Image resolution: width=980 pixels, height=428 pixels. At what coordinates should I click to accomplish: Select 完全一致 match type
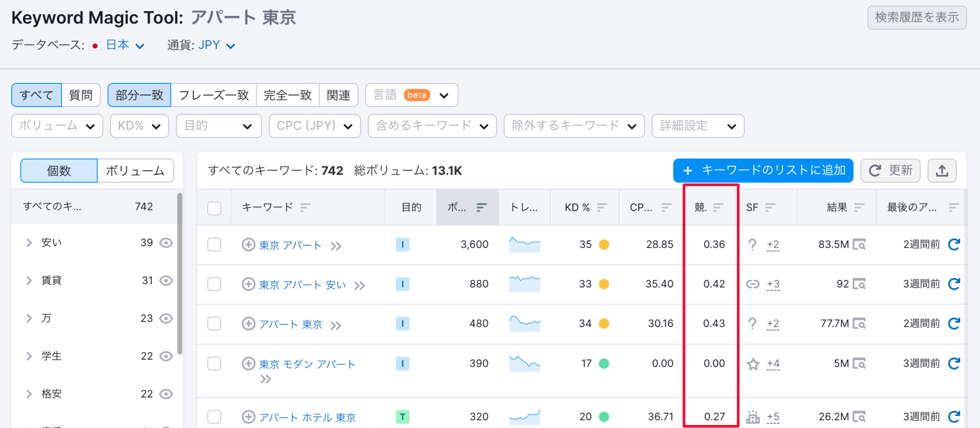pyautogui.click(x=288, y=95)
